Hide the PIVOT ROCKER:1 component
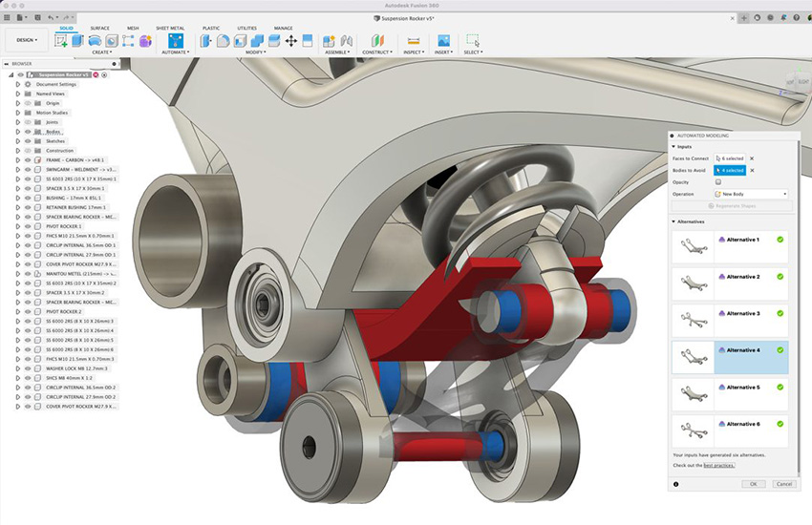The width and height of the screenshot is (812, 525). pyautogui.click(x=28, y=226)
